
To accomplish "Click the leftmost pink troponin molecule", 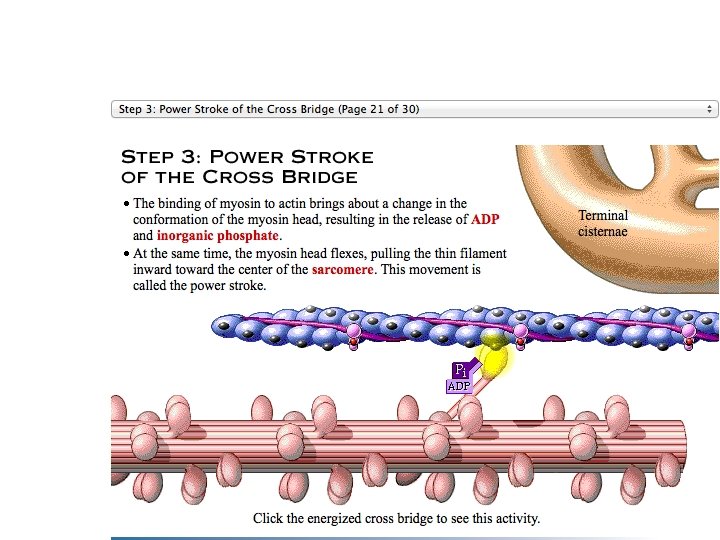I will tap(354, 336).
